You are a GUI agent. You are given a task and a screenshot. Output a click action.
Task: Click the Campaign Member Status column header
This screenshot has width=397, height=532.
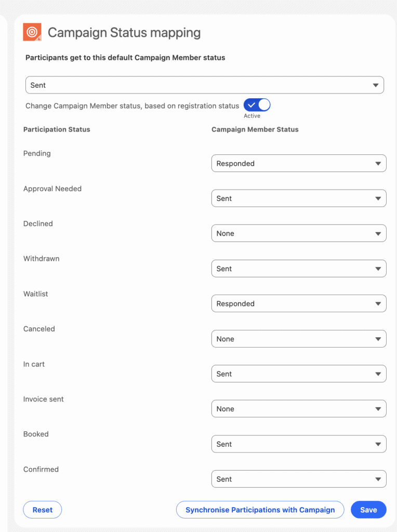[x=255, y=129]
